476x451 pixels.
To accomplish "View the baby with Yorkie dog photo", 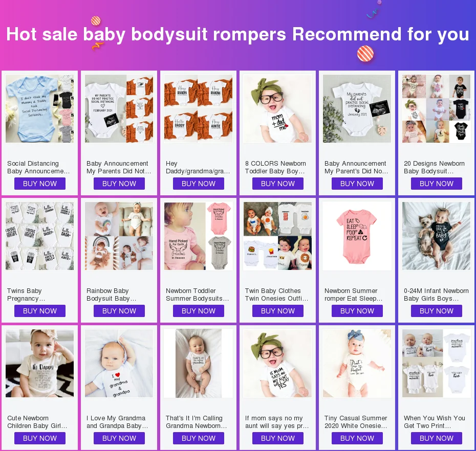I will point(436,236).
